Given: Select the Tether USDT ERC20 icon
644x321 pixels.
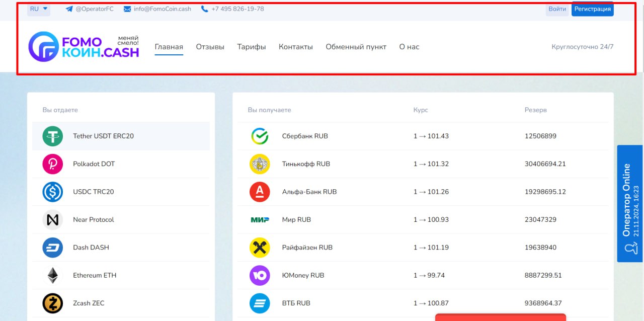Looking at the screenshot, I should [x=53, y=136].
